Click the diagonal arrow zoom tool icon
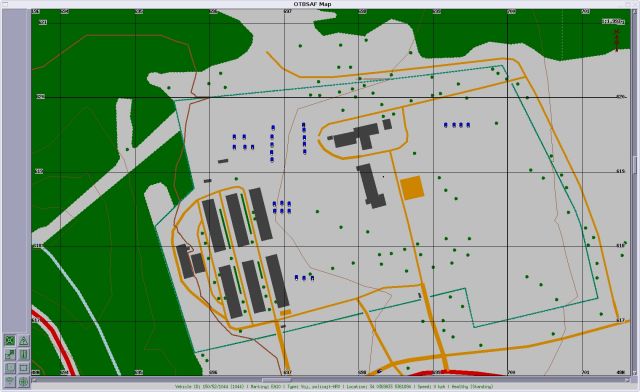 [x=10, y=354]
